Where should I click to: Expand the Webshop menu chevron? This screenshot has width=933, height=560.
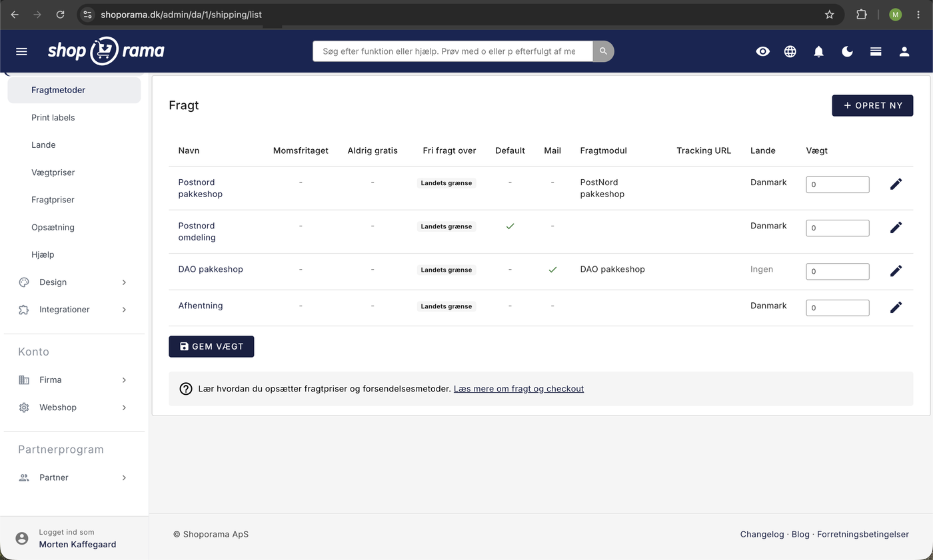coord(124,408)
